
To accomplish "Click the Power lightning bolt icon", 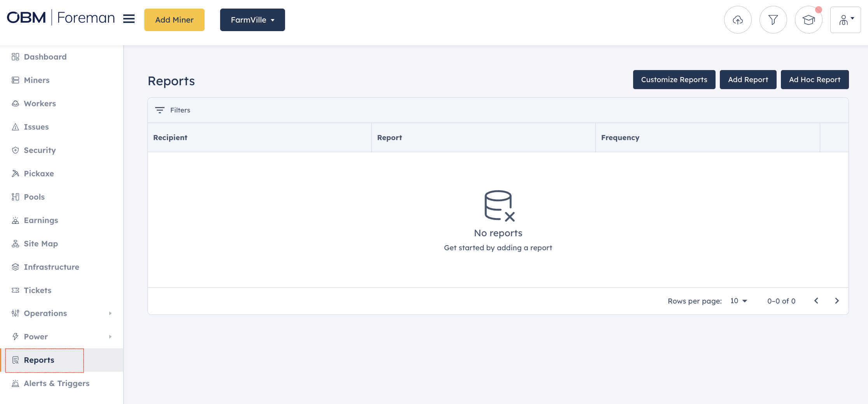I will (x=16, y=337).
